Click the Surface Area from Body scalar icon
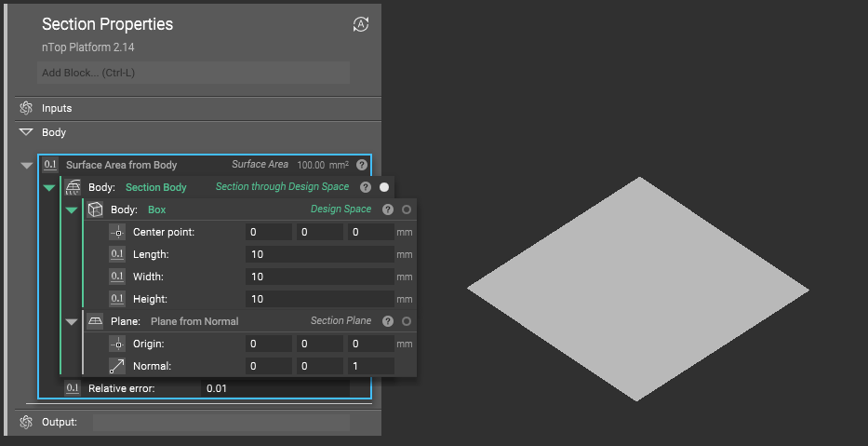This screenshot has width=868, height=446. (50, 165)
